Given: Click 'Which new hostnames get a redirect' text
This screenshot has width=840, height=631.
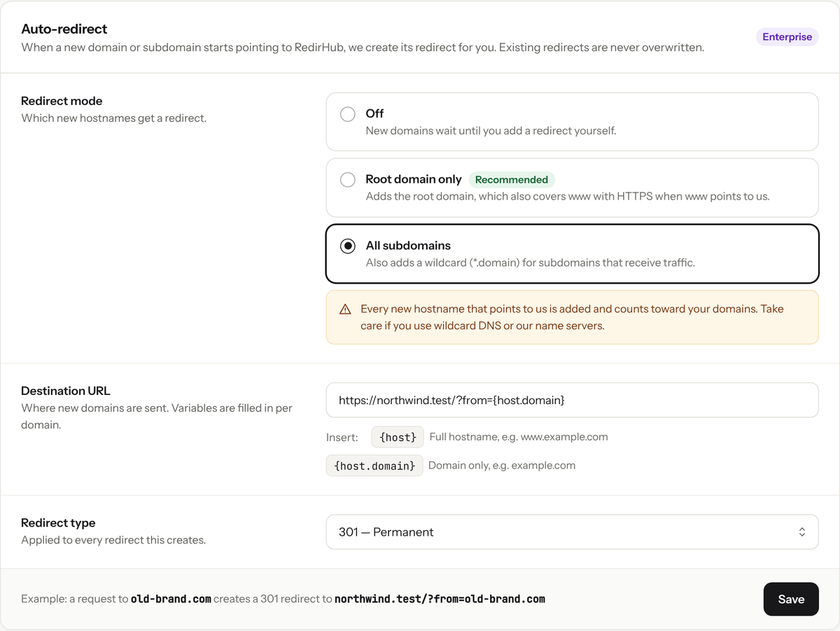Looking at the screenshot, I should tap(114, 118).
